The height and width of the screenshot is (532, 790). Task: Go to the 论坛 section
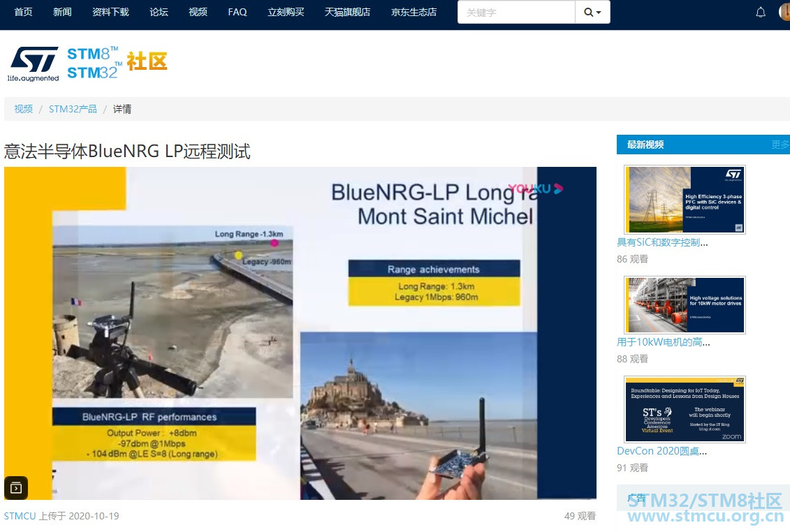pyautogui.click(x=159, y=12)
